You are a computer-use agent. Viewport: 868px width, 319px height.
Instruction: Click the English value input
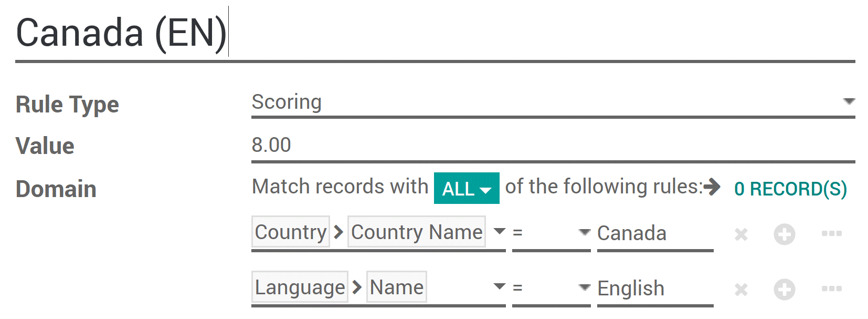(x=654, y=289)
